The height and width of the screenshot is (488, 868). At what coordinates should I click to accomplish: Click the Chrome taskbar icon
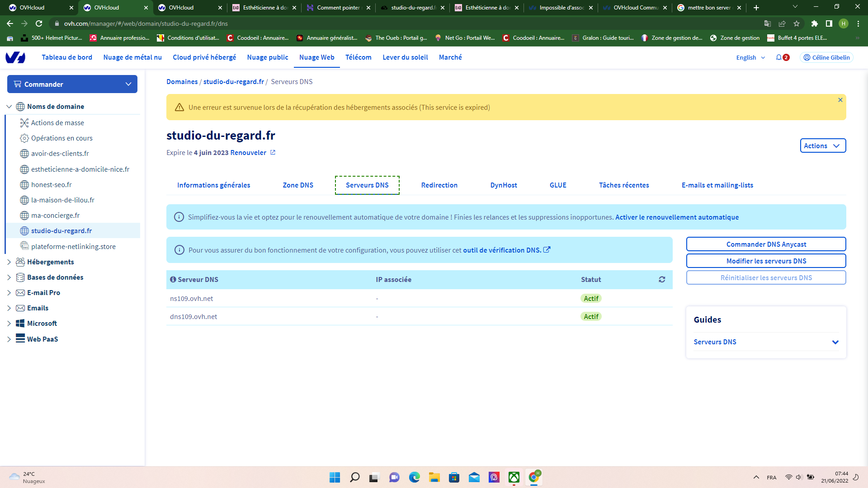[534, 477]
